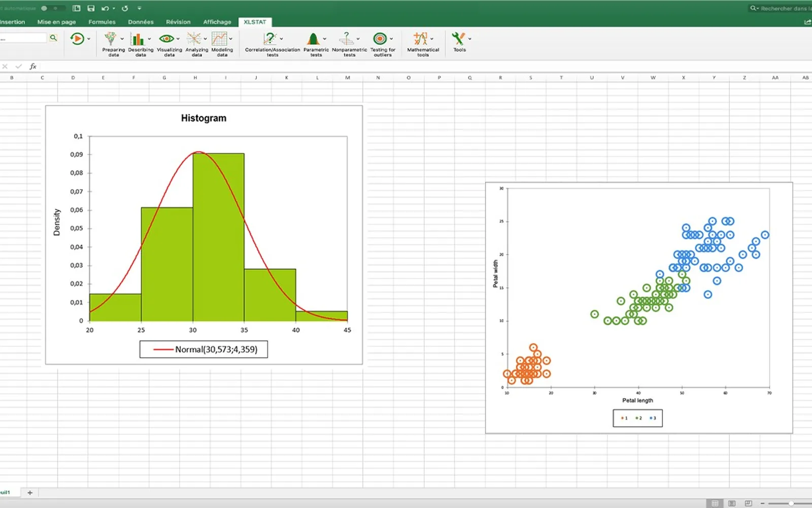Switch to the Mise en page tab
Image resolution: width=812 pixels, height=508 pixels.
coord(56,22)
